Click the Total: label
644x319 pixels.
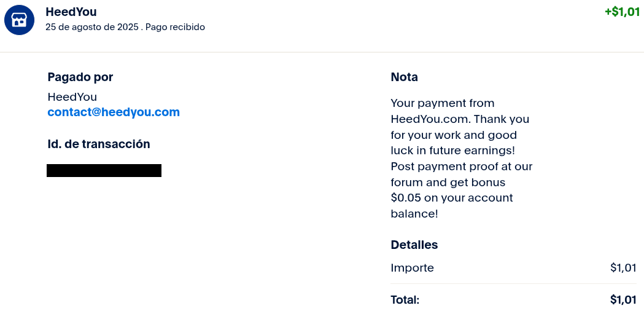pyautogui.click(x=405, y=300)
